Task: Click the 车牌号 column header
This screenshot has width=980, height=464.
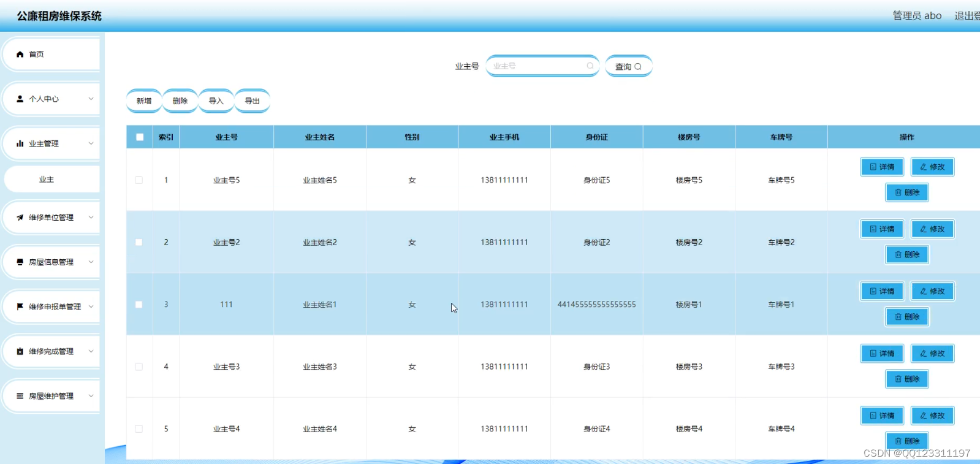Action: (x=781, y=137)
